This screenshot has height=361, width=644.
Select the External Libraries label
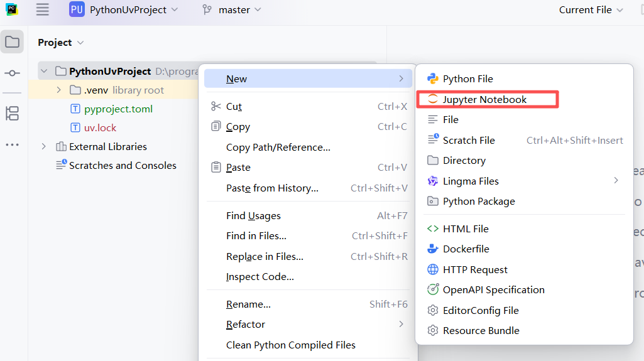108,146
